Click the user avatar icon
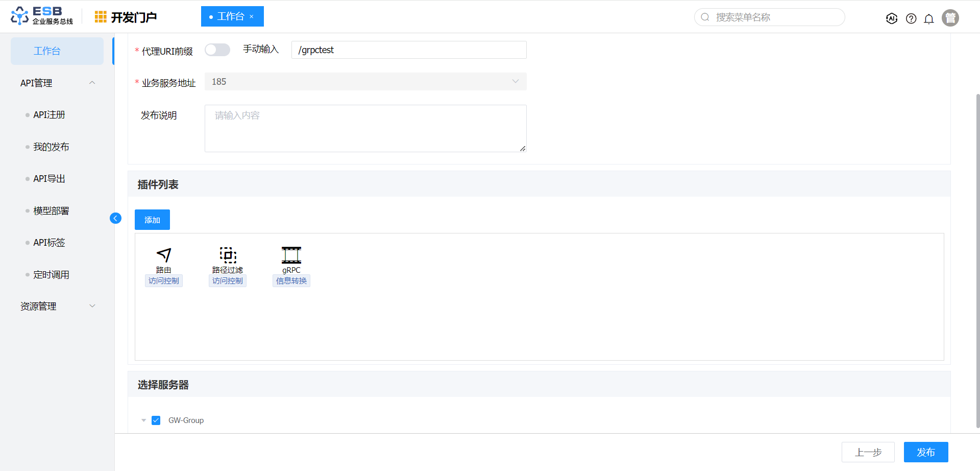Image resolution: width=980 pixels, height=471 pixels. 950,18
